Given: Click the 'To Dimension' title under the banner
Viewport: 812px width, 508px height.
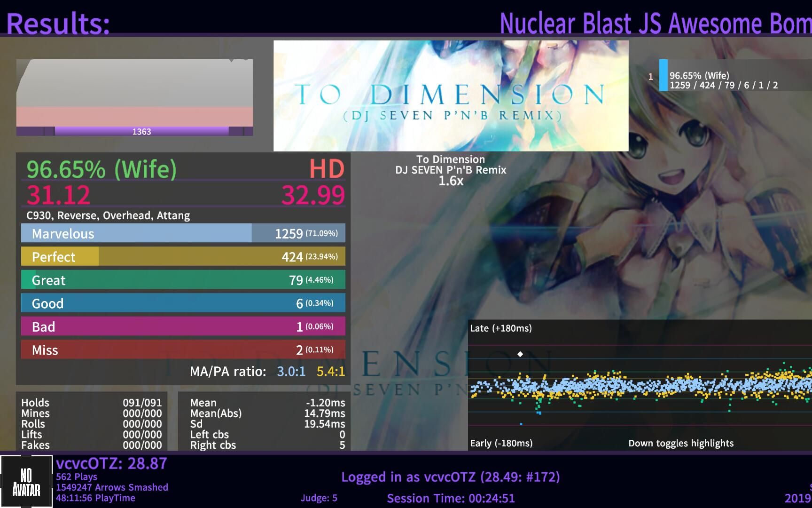Looking at the screenshot, I should [x=451, y=159].
